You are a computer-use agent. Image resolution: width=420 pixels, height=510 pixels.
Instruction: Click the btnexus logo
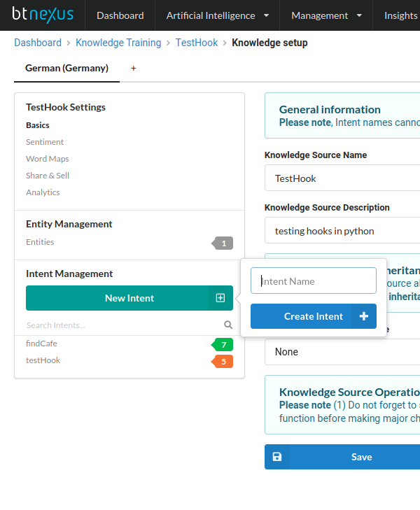click(42, 15)
